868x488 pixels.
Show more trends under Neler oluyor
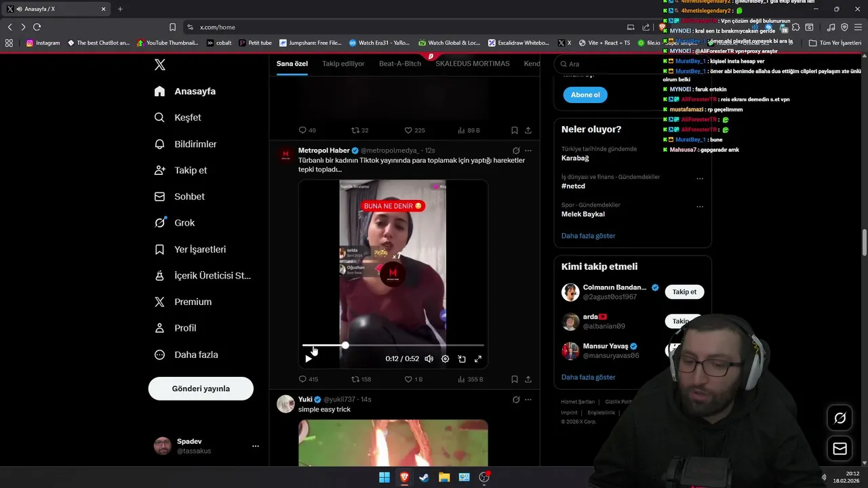[589, 236]
